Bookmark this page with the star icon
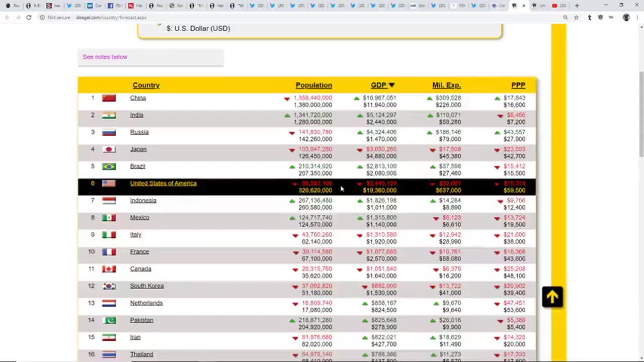 pos(577,17)
